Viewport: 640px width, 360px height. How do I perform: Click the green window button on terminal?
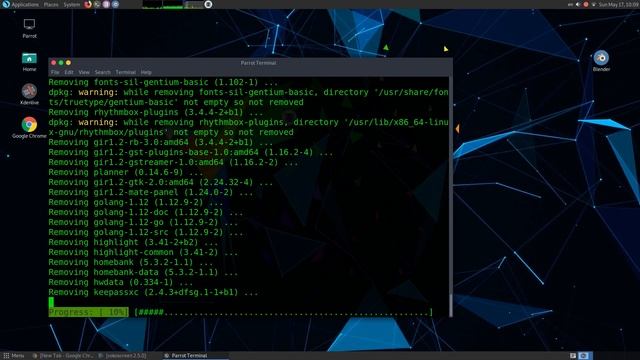pos(61,63)
